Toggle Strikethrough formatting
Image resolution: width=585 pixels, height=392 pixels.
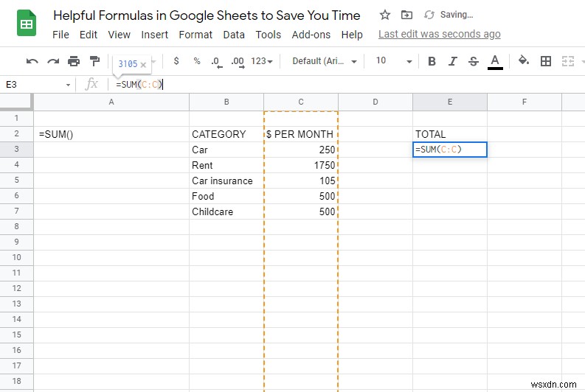474,61
